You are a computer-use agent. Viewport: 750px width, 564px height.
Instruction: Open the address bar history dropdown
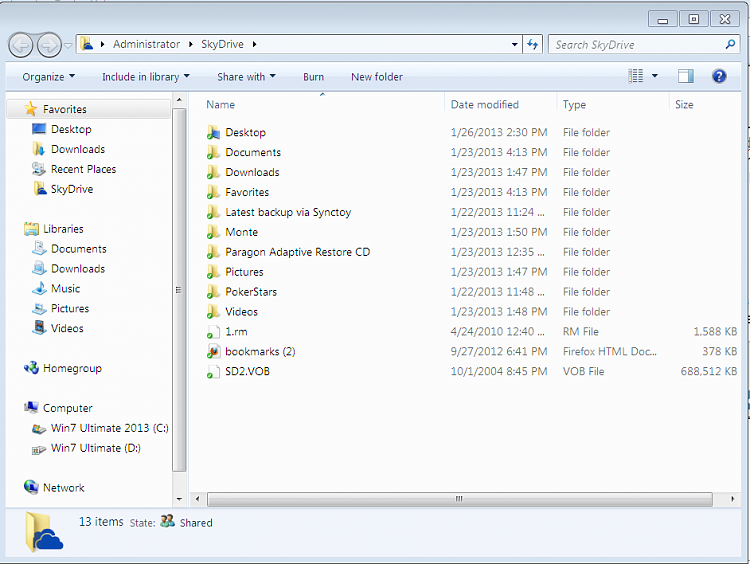[515, 44]
